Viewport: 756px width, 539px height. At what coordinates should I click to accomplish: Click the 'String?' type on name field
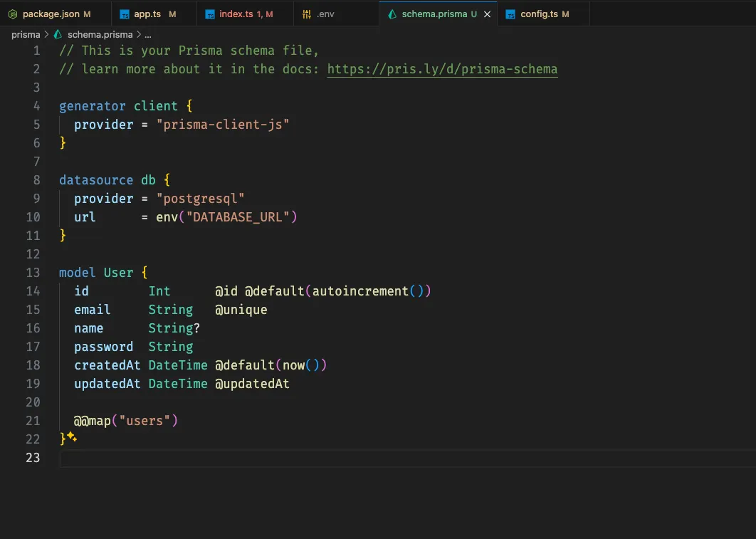click(x=174, y=328)
